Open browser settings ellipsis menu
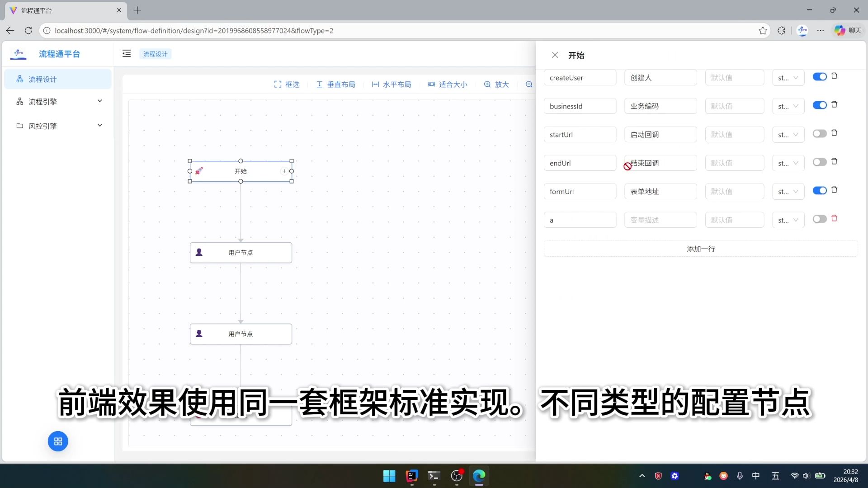Image resolution: width=868 pixels, height=488 pixels. 821,31
